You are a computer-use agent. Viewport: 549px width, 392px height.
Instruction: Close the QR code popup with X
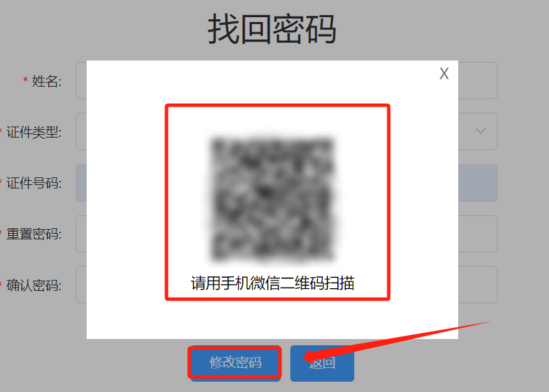444,74
